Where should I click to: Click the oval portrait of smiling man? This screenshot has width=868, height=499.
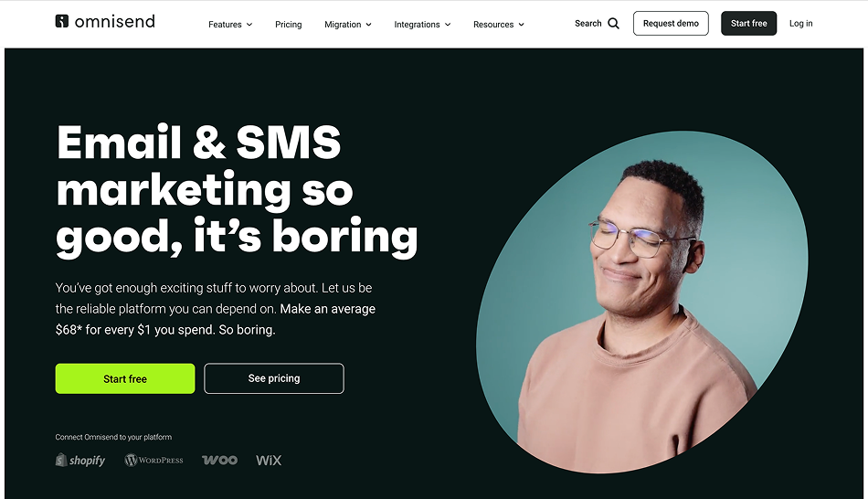(642, 303)
